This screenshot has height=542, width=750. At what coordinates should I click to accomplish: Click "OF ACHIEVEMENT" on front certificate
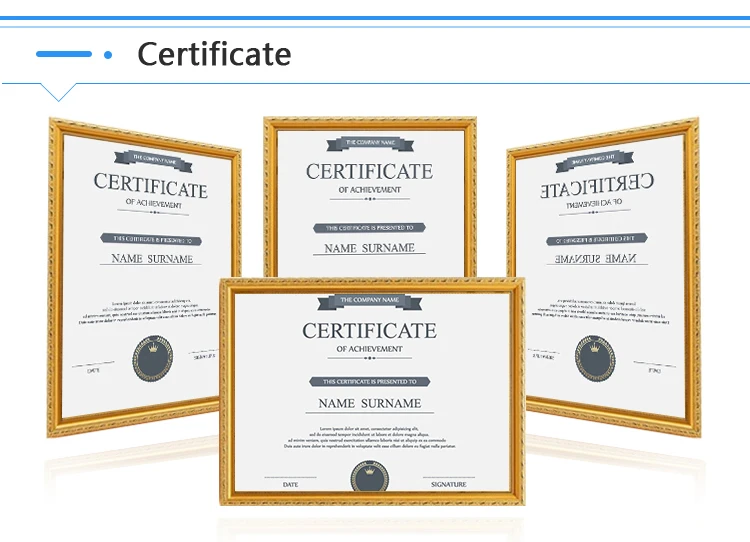pos(369,349)
